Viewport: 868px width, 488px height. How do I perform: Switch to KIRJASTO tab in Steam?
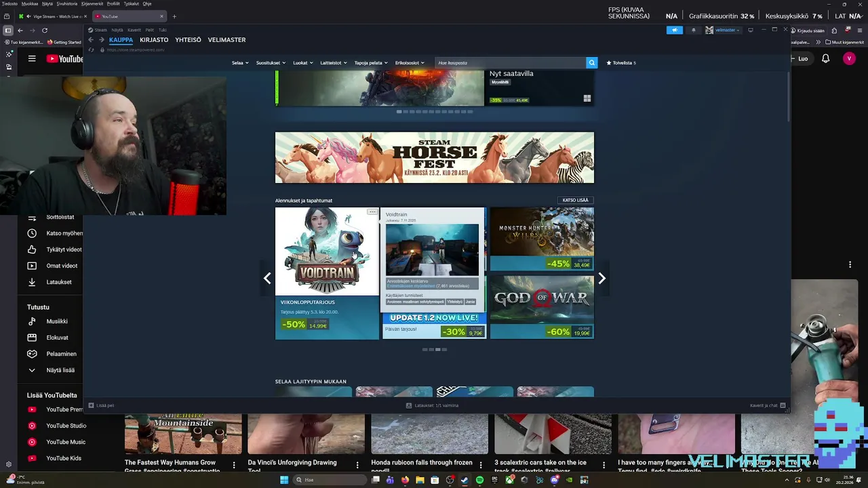tap(154, 40)
